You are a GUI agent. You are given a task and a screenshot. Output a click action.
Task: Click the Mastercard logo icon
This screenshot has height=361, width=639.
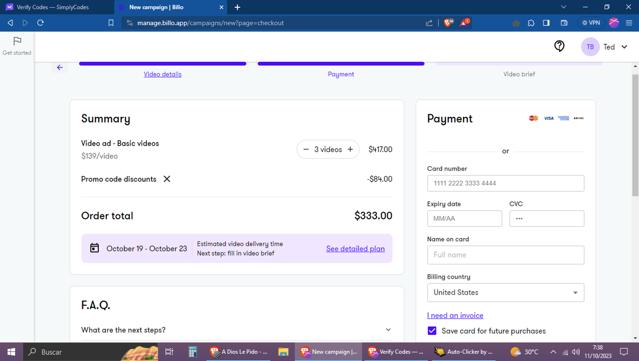point(533,118)
